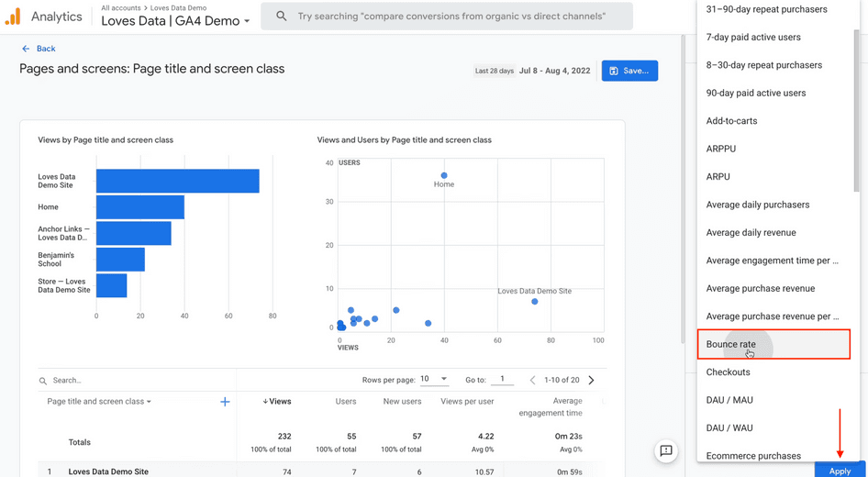This screenshot has height=477, width=868.
Task: Click the table search magnifier icon
Action: click(x=43, y=381)
